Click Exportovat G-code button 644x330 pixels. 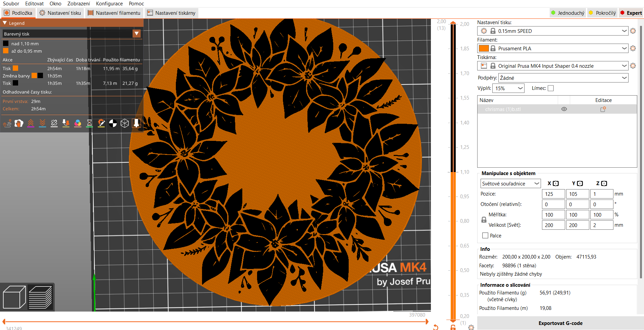[x=560, y=323]
